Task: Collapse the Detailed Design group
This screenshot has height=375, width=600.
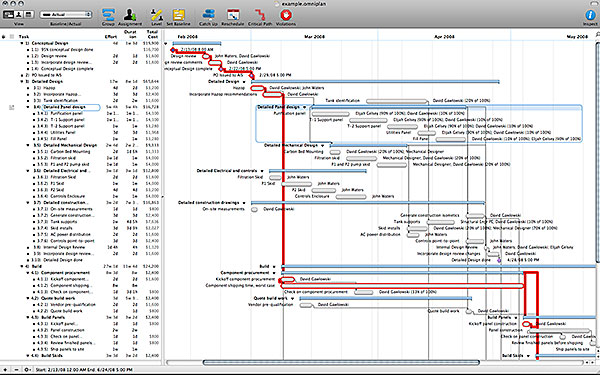Action: 22,82
